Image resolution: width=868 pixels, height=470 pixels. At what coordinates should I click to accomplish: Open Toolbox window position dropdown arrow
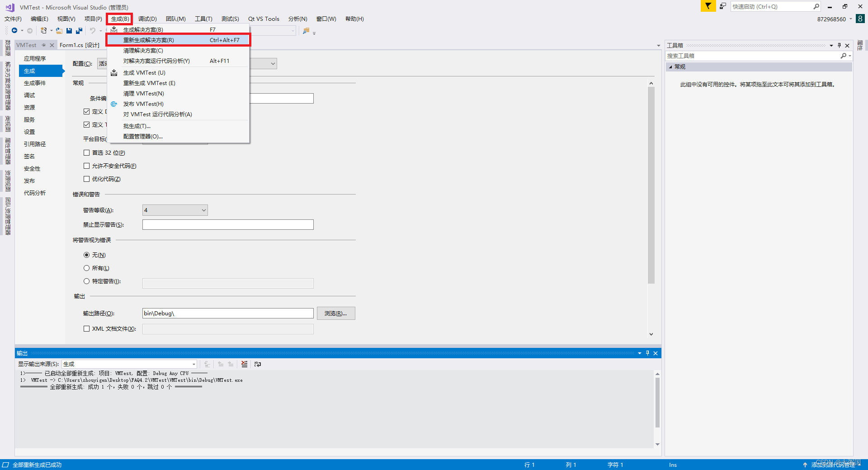tap(831, 45)
